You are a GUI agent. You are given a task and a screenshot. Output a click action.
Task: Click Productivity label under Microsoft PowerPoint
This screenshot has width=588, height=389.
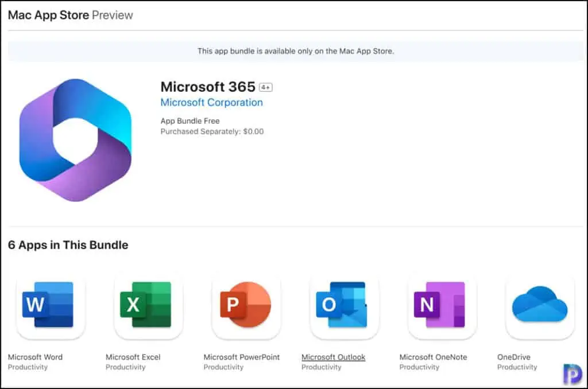tap(223, 367)
